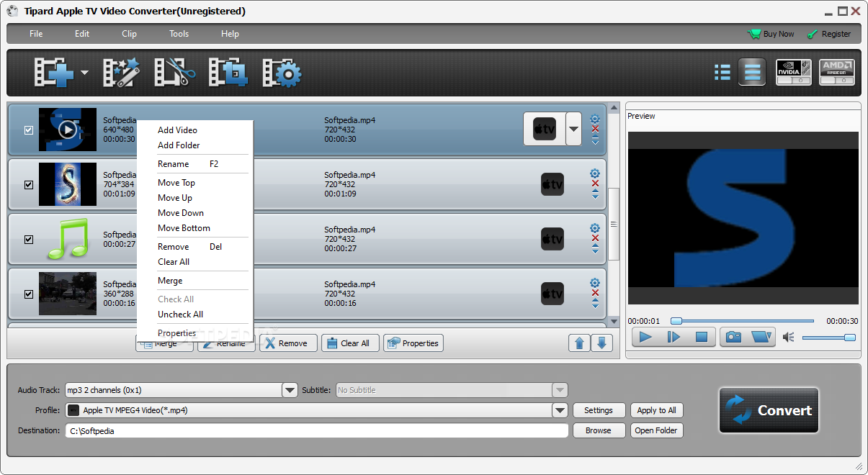
Task: Open the Crop video tool
Action: click(228, 73)
